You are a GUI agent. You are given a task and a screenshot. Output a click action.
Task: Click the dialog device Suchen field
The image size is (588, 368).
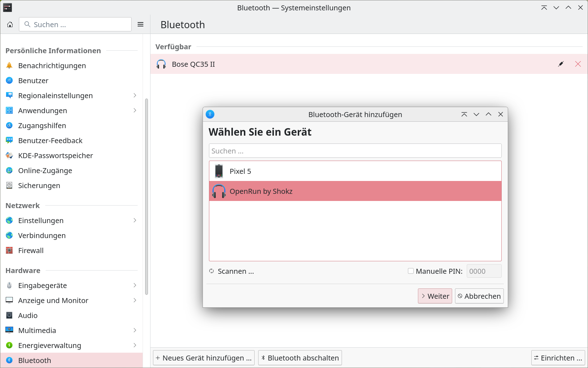pos(355,151)
